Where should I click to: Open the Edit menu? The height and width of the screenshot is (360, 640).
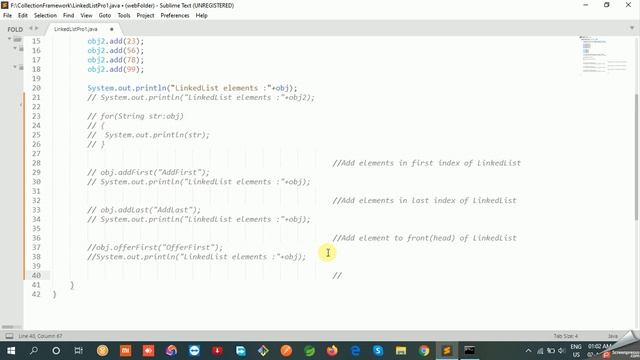point(23,16)
